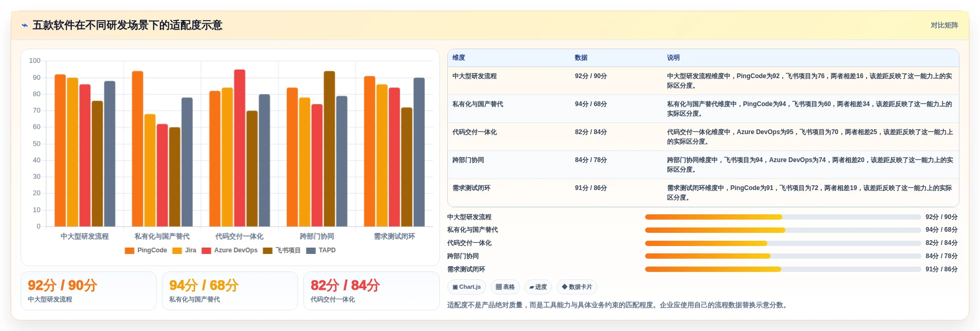Click the 中大型研发流程 progress bar
Image resolution: width=980 pixels, height=331 pixels.
783,217
